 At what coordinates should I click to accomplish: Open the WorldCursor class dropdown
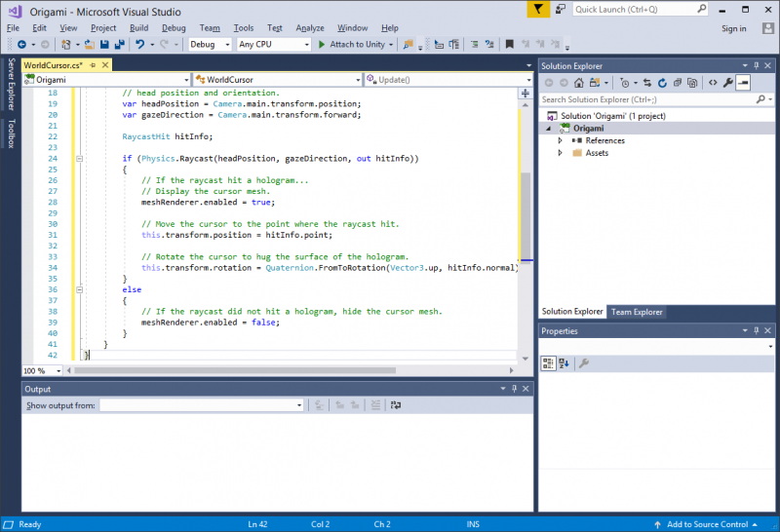(x=278, y=80)
